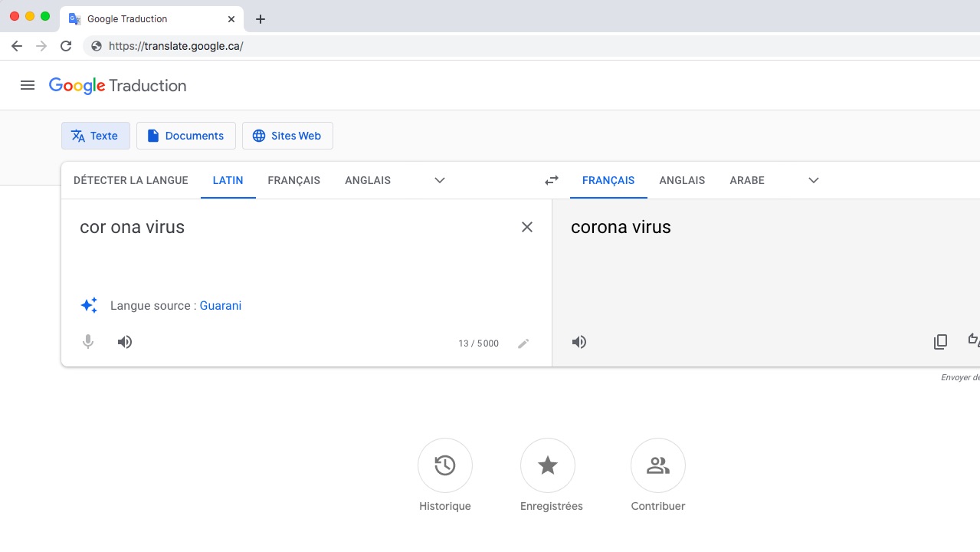980x552 pixels.
Task: Reload the current page
Action: tap(66, 46)
